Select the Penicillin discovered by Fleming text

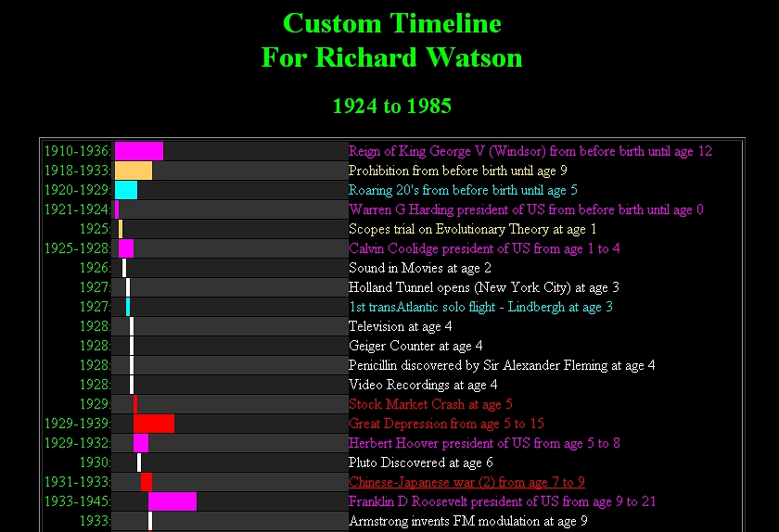click(502, 365)
